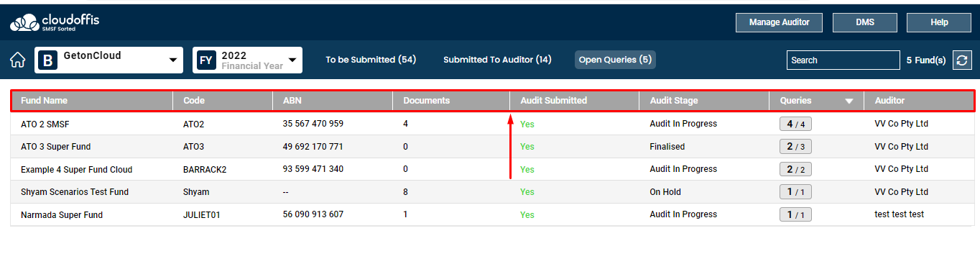This screenshot has height=259, width=980.
Task: Click the B badge beside GetonCloud
Action: coord(48,60)
